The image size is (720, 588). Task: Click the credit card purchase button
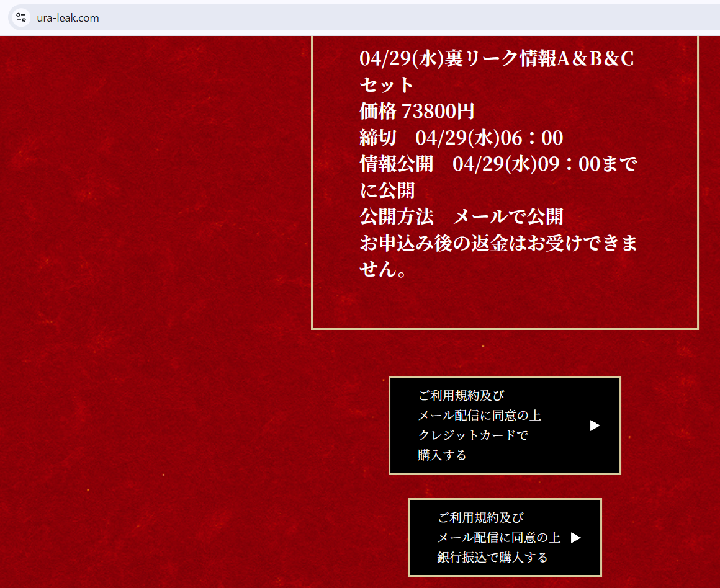pos(505,425)
